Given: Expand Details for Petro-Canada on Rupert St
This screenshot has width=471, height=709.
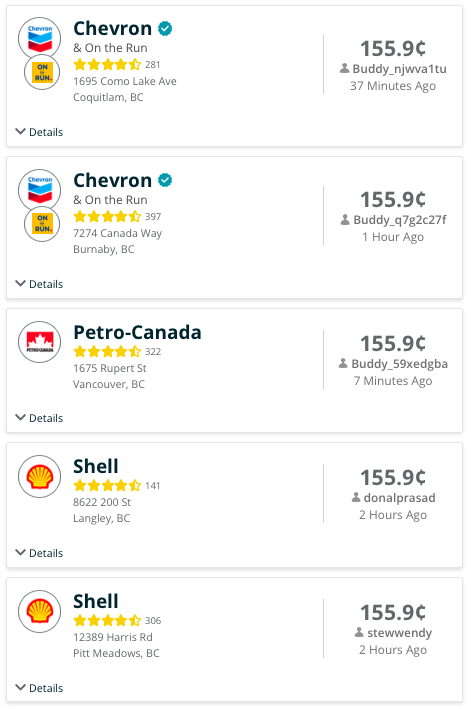Looking at the screenshot, I should (x=39, y=418).
